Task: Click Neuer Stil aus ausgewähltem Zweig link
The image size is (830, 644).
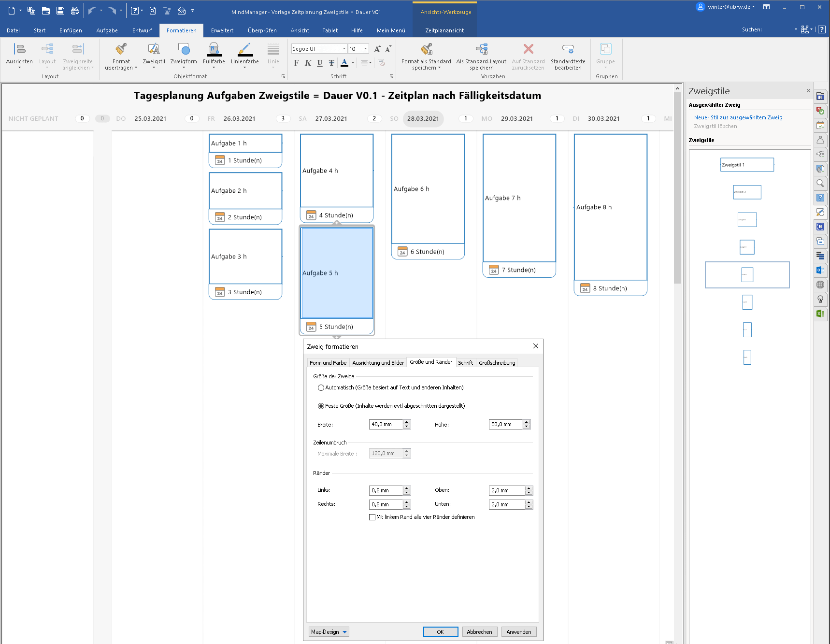Action: pos(738,117)
